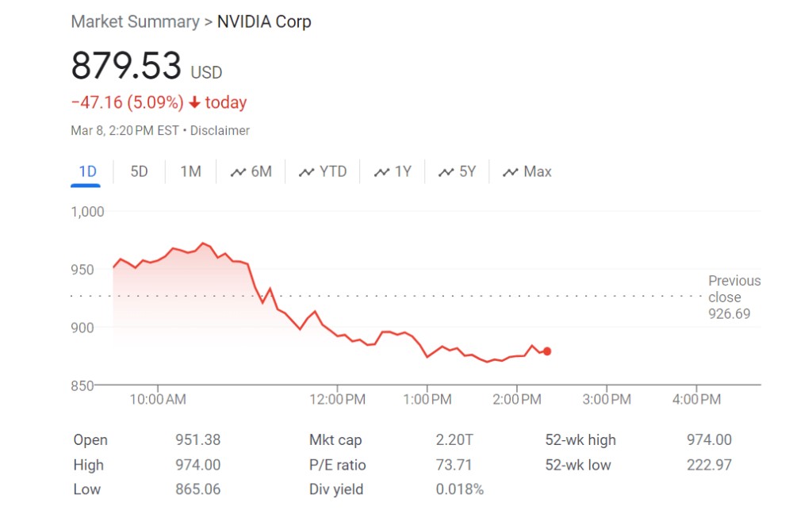Click the 12:00 PM axis label
Screen dimensions: 812x510
pyautogui.click(x=339, y=399)
